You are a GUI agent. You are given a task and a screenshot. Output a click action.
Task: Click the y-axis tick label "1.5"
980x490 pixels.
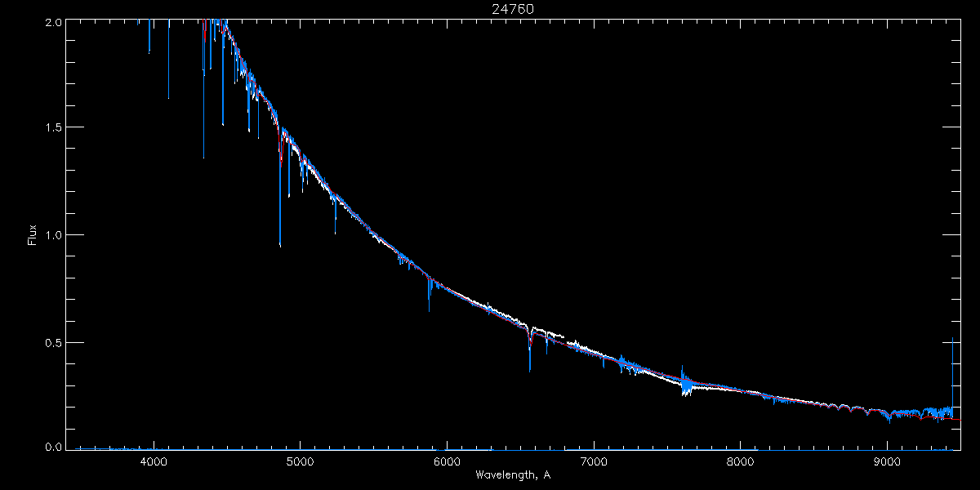coord(53,127)
